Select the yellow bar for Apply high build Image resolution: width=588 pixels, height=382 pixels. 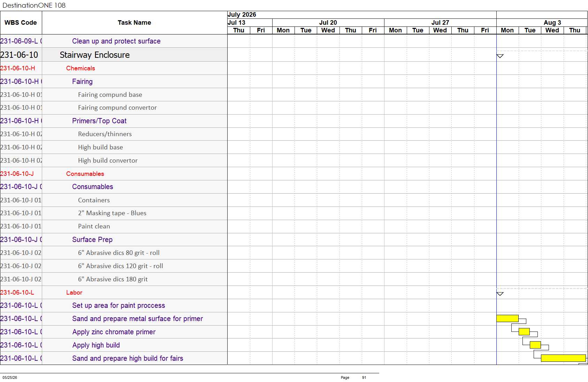click(x=535, y=345)
